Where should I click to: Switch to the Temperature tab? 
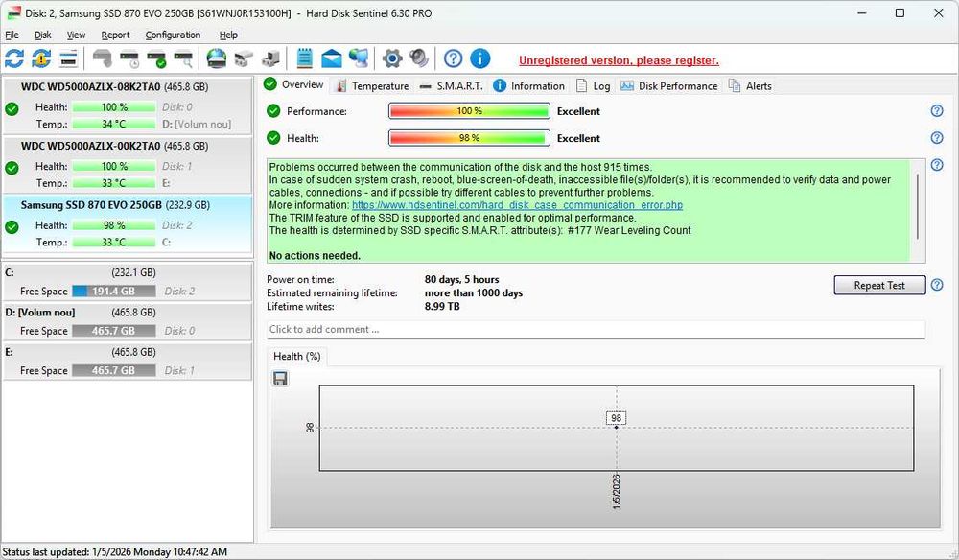pyautogui.click(x=372, y=86)
